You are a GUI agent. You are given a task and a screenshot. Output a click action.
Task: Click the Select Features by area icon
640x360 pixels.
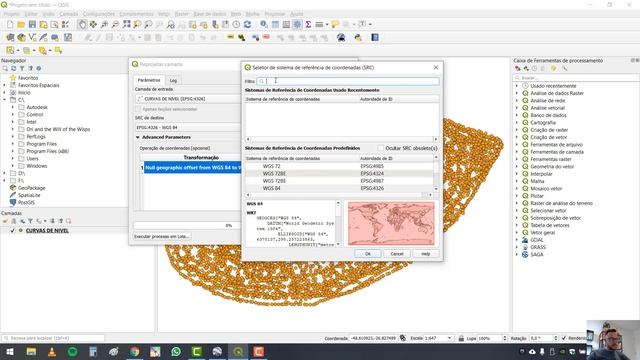(10, 51)
